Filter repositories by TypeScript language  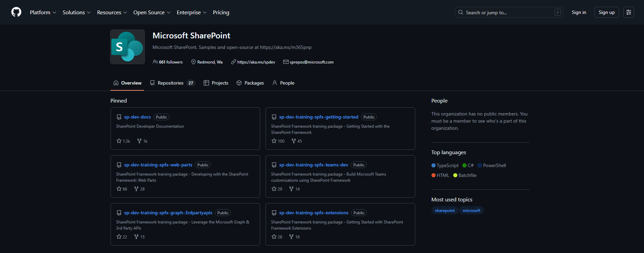coord(445,165)
